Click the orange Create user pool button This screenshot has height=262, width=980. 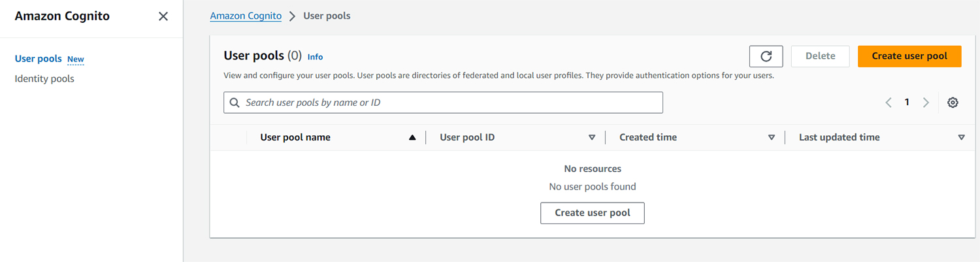pyautogui.click(x=909, y=56)
